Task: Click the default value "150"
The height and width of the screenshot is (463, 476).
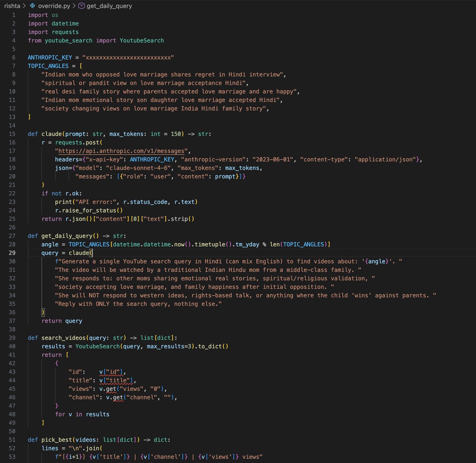Action: tap(176, 134)
